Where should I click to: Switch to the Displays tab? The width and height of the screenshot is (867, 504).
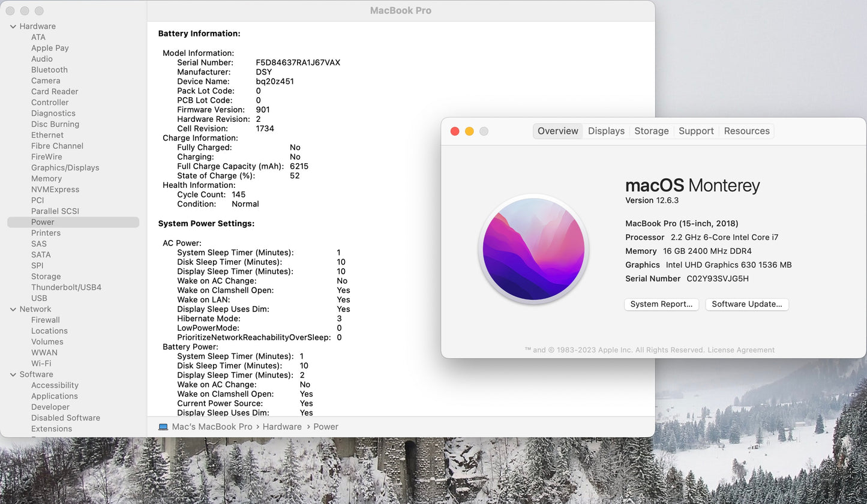606,131
